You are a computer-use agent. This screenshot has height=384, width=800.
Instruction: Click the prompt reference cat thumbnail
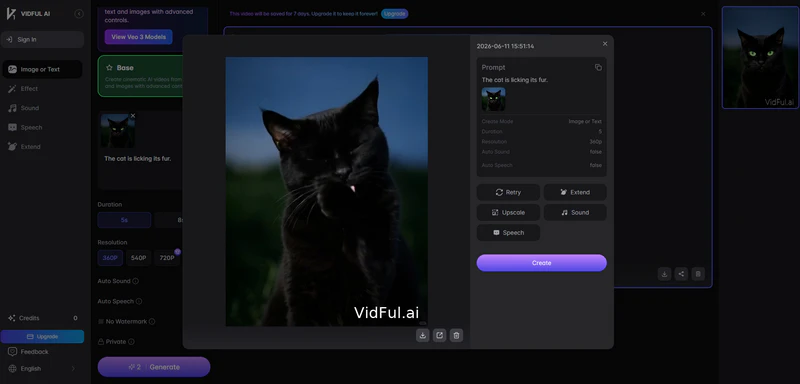[493, 99]
